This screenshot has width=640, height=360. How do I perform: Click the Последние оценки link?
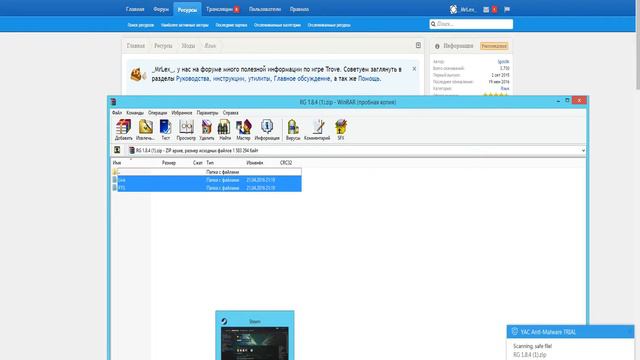231,25
